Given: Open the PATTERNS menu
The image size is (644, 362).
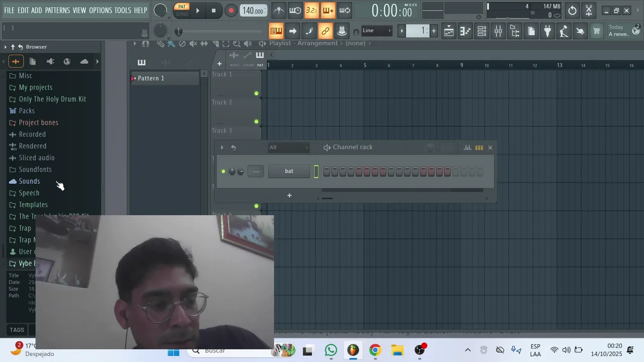Looking at the screenshot, I should 57,10.
